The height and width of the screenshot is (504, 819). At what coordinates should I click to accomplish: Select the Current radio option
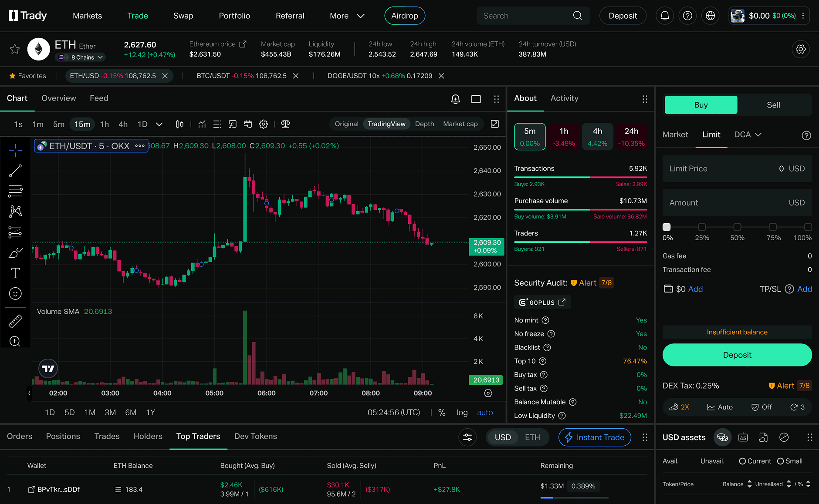click(742, 461)
